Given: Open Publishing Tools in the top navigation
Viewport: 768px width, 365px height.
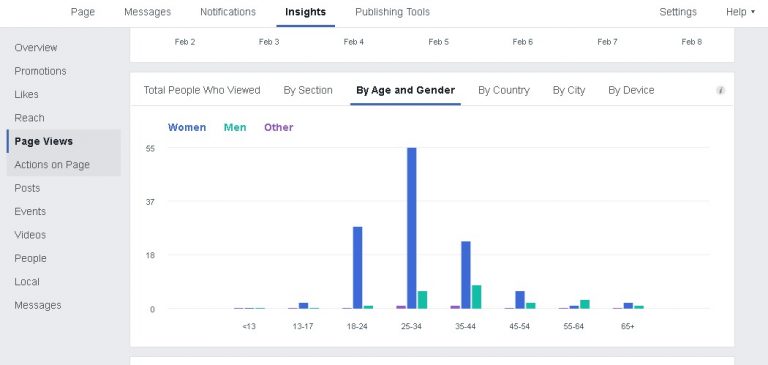Looking at the screenshot, I should tap(392, 12).
